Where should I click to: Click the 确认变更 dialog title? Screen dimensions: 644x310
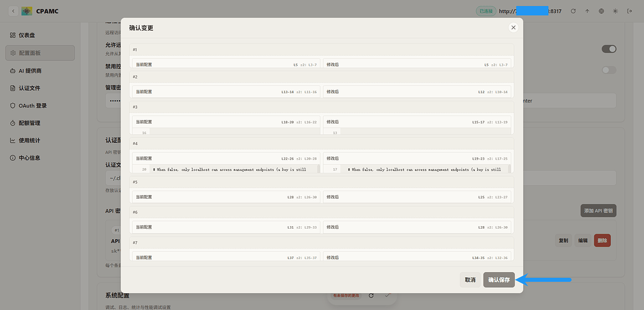coord(141,28)
